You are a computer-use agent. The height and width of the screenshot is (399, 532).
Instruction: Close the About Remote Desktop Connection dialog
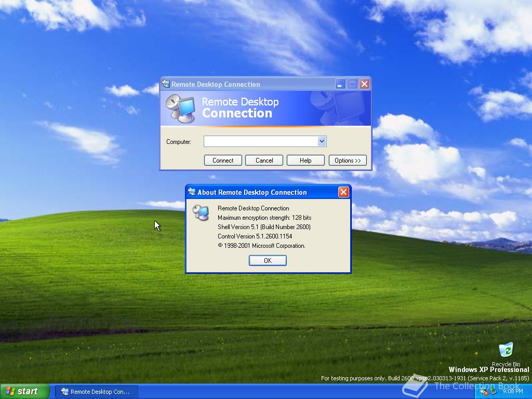click(343, 192)
